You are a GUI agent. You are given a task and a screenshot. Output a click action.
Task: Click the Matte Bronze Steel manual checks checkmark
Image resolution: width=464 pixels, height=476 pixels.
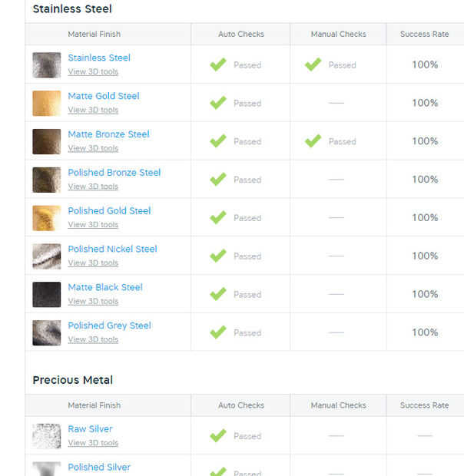313,141
